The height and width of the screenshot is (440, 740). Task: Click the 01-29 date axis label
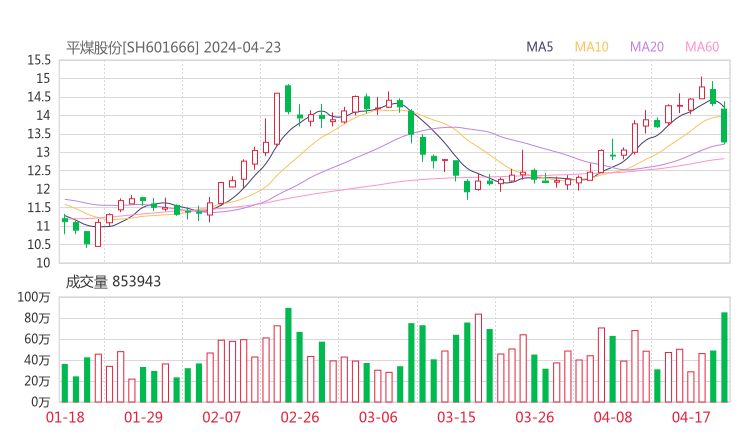pos(143,417)
